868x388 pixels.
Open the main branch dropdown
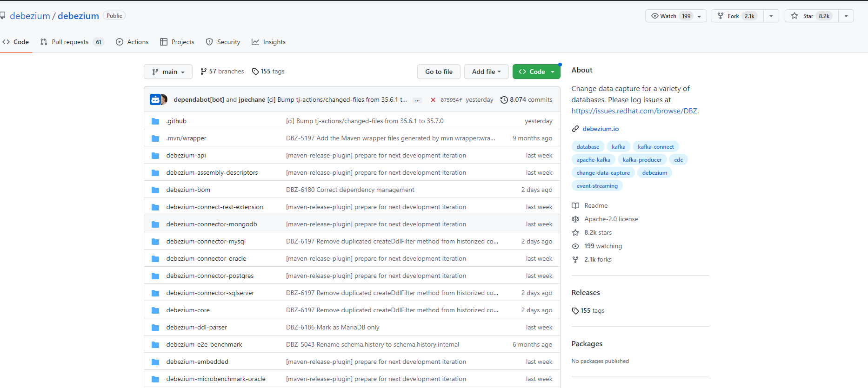click(x=168, y=72)
